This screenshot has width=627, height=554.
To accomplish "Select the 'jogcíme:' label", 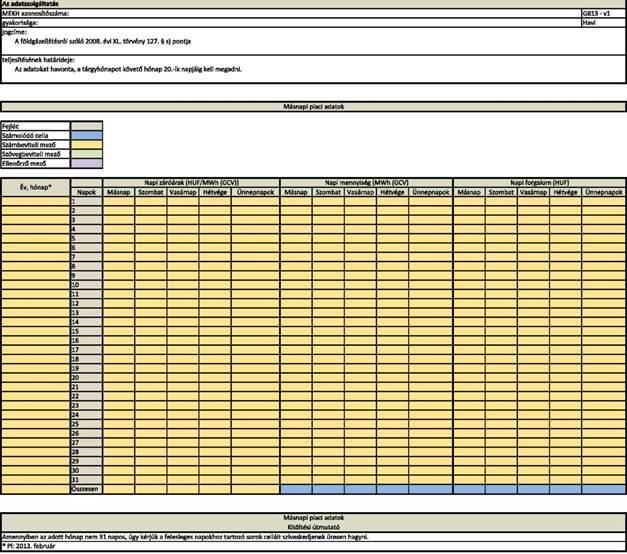I will coord(14,32).
